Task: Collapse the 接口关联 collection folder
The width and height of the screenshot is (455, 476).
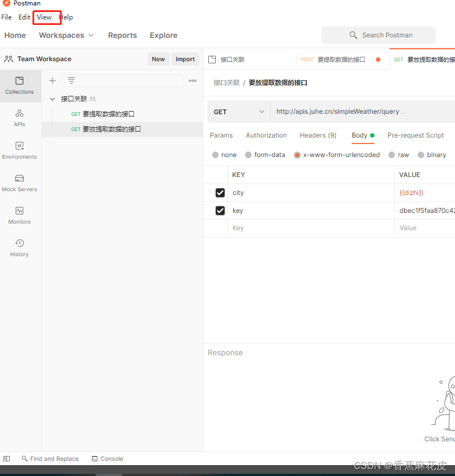Action: click(x=52, y=99)
